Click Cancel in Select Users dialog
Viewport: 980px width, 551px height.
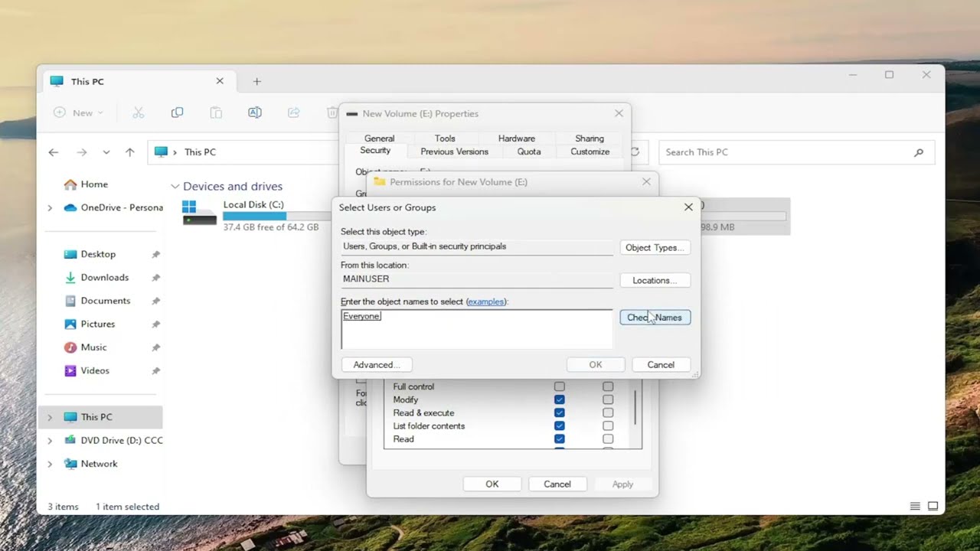coord(661,365)
